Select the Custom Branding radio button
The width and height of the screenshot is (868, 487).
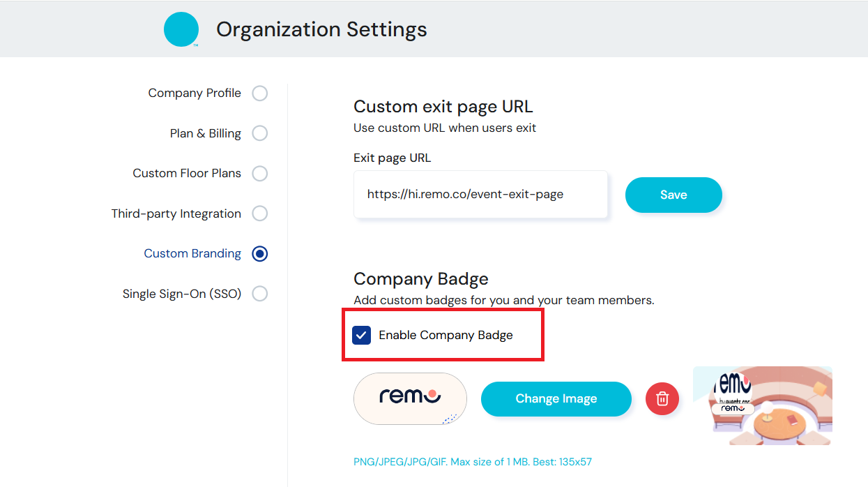point(259,253)
